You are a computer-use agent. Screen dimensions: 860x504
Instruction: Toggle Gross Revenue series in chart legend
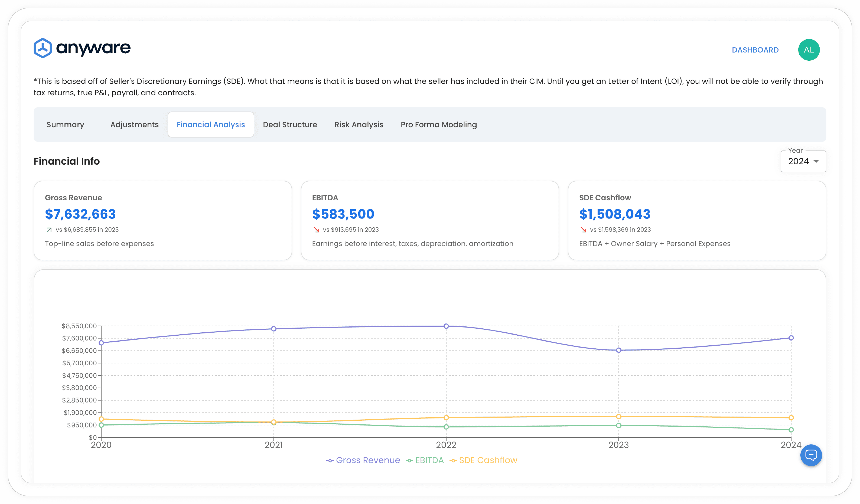363,460
